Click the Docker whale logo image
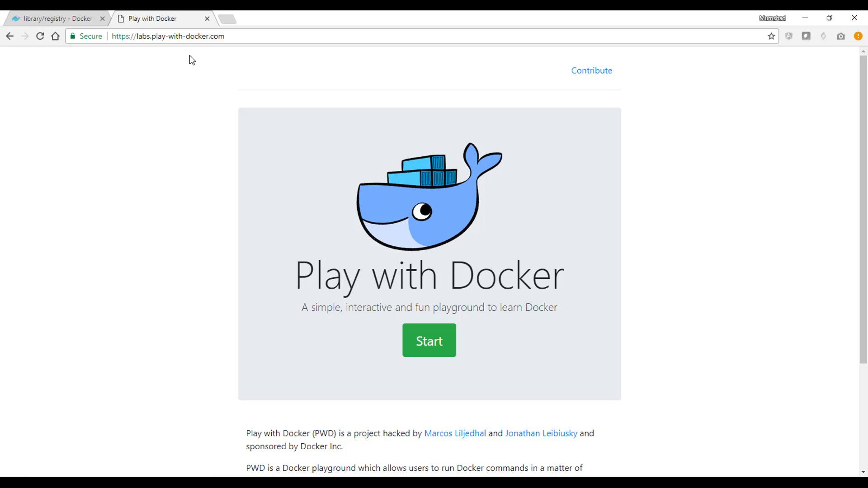This screenshot has width=868, height=488. 429,196
